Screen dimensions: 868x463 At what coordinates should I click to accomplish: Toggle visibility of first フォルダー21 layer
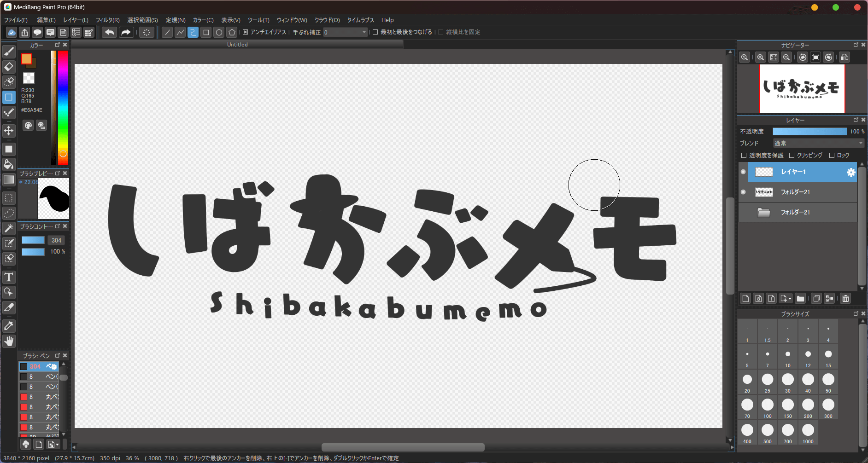[743, 192]
